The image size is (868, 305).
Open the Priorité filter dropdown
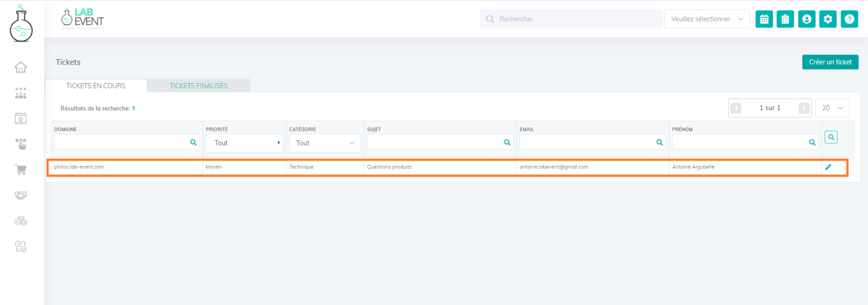click(244, 143)
